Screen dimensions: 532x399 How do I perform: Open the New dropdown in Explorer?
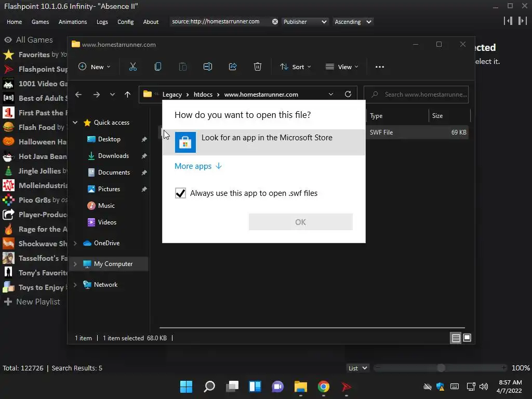coord(95,67)
